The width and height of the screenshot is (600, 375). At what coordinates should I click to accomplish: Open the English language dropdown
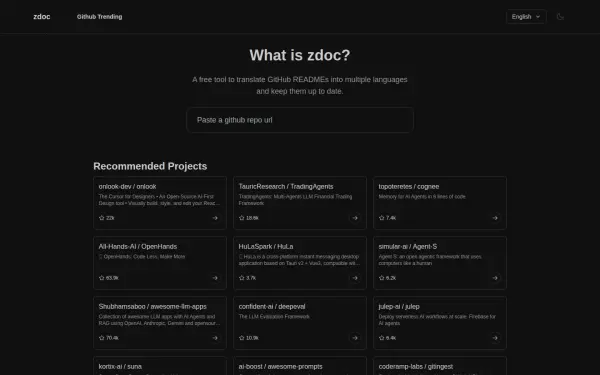tap(526, 16)
